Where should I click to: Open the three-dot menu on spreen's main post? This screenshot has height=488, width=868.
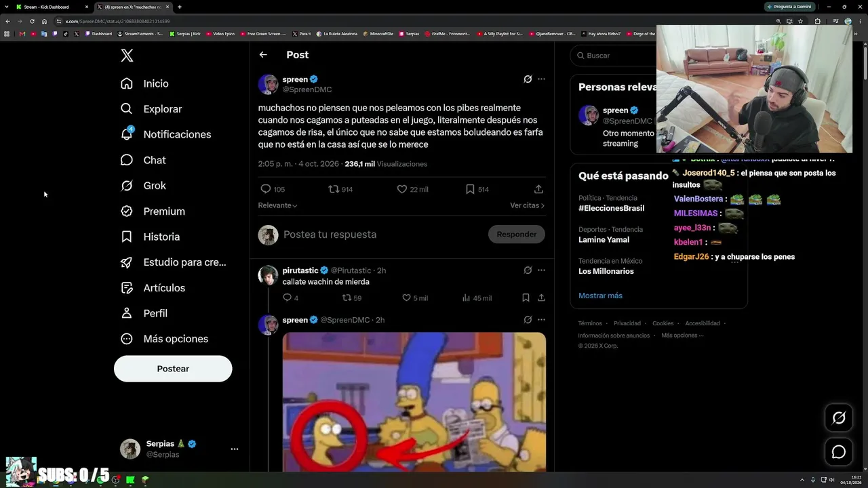tap(541, 79)
